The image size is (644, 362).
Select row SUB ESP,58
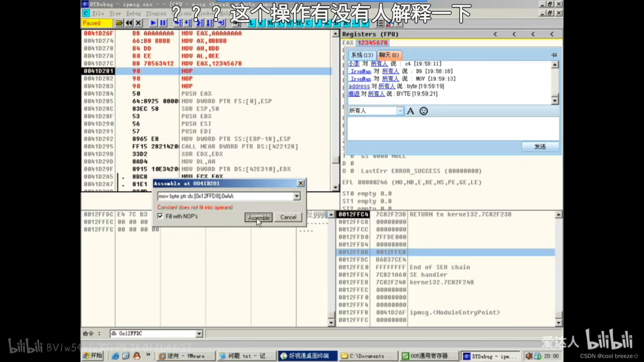[207, 109]
